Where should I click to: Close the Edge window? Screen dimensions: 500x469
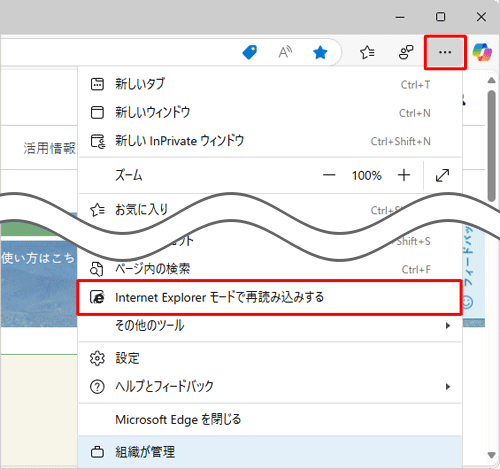point(481,17)
